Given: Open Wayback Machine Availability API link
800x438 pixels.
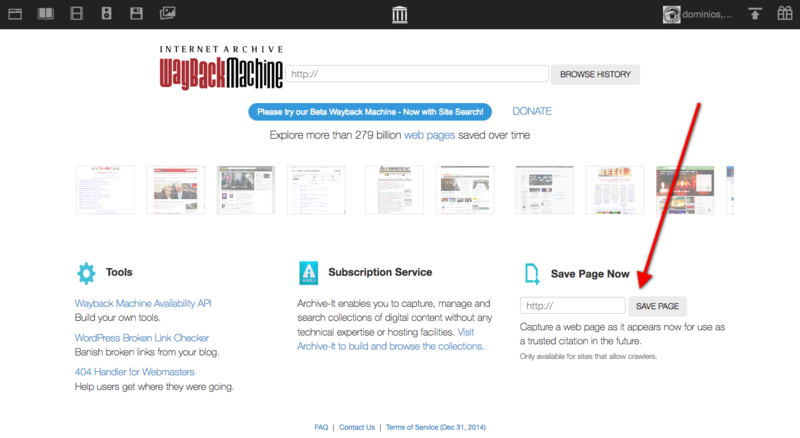Looking at the screenshot, I should (143, 303).
